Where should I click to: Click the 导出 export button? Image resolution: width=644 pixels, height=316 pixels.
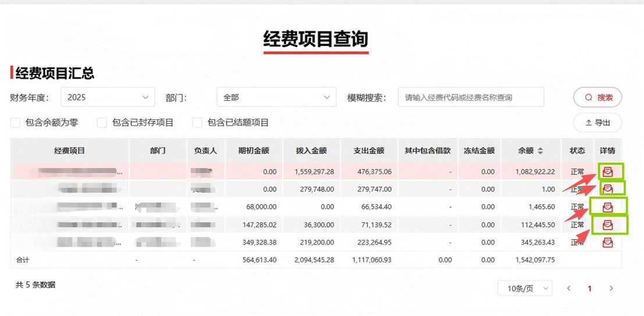click(x=597, y=123)
